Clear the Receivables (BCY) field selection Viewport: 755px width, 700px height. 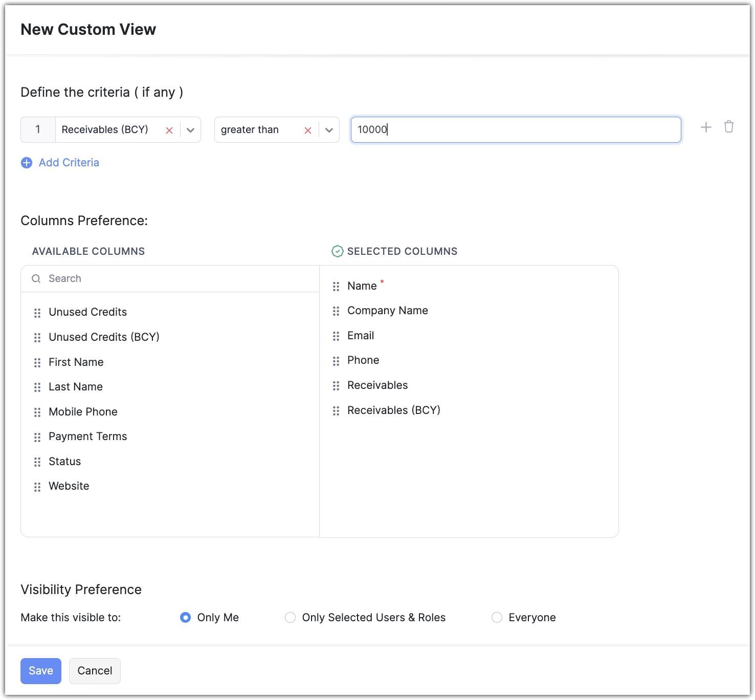pos(169,130)
